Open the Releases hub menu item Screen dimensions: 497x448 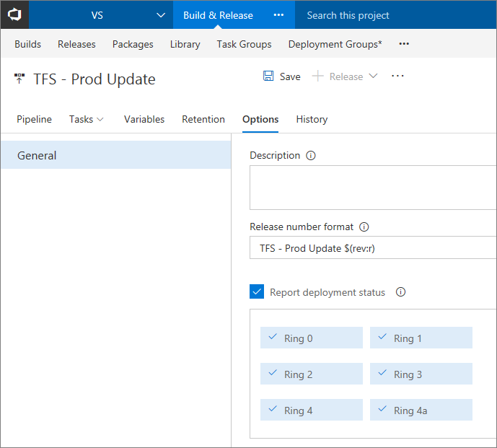coord(76,44)
